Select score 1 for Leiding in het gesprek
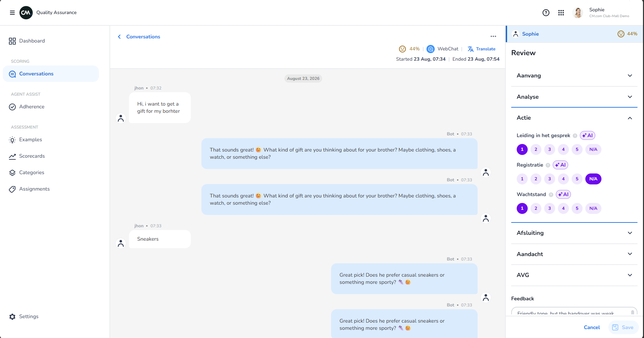 (x=522, y=149)
